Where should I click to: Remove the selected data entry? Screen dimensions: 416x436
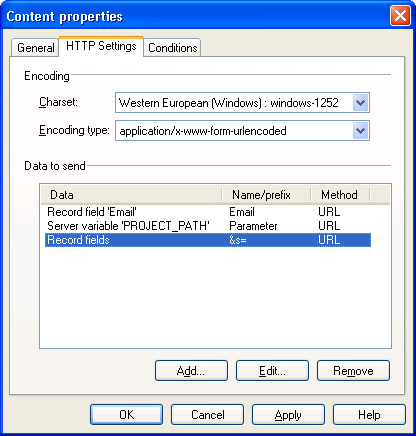353,371
